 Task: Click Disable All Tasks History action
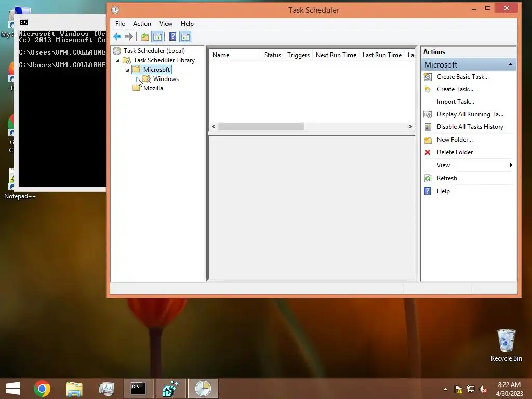click(x=470, y=127)
